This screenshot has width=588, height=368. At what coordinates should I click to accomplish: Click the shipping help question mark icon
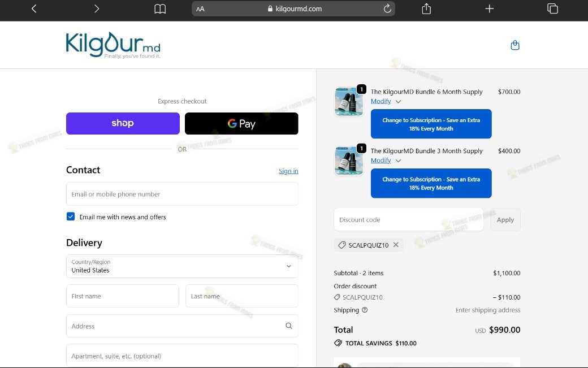coord(365,310)
